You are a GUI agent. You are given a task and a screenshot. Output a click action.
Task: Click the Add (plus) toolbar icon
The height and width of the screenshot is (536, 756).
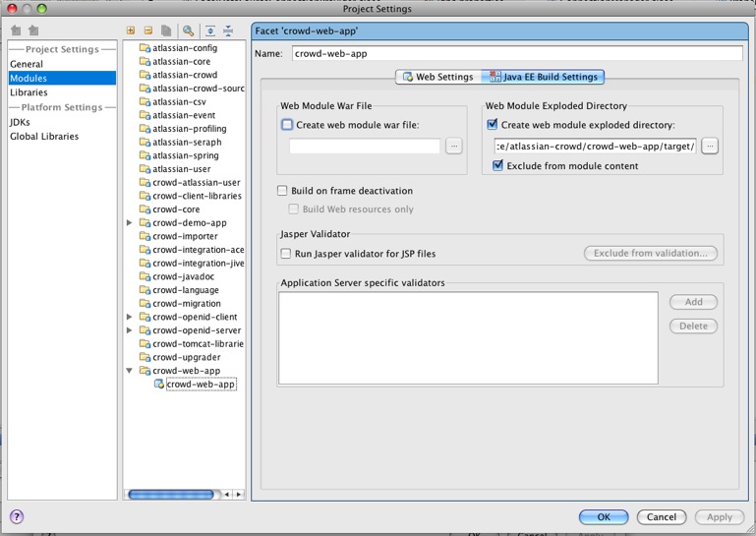[x=131, y=30]
